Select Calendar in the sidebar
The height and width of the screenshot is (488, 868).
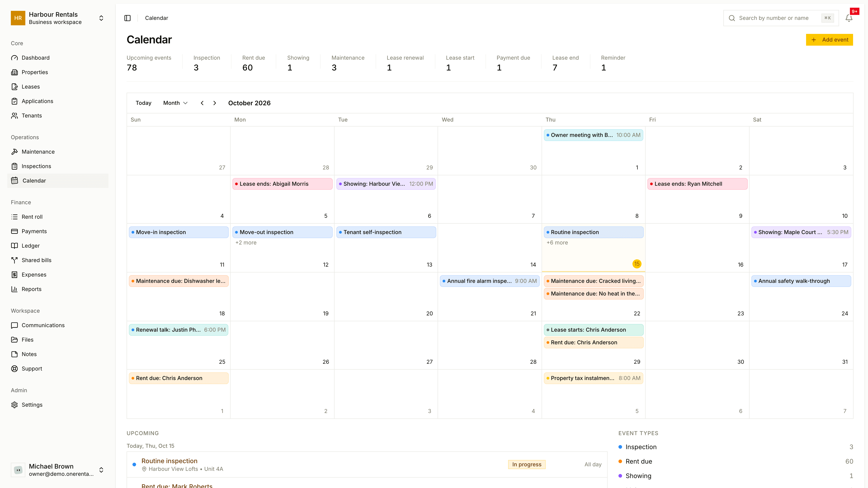[x=58, y=181]
